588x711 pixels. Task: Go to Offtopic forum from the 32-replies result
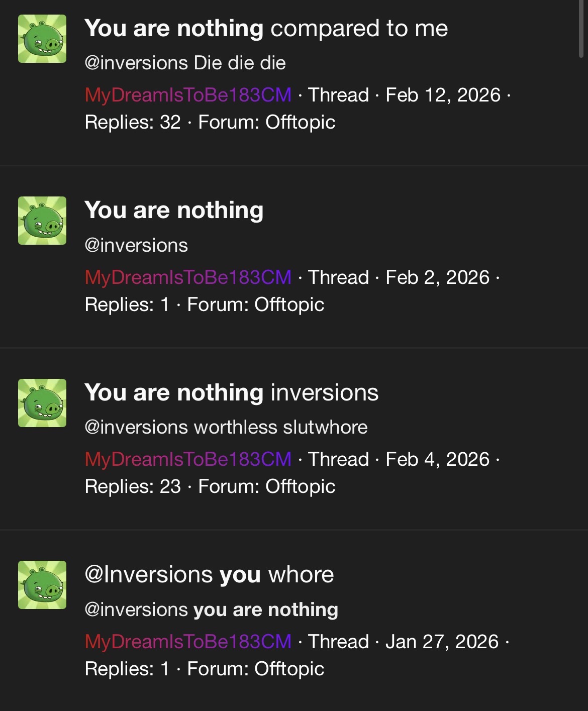pyautogui.click(x=300, y=122)
